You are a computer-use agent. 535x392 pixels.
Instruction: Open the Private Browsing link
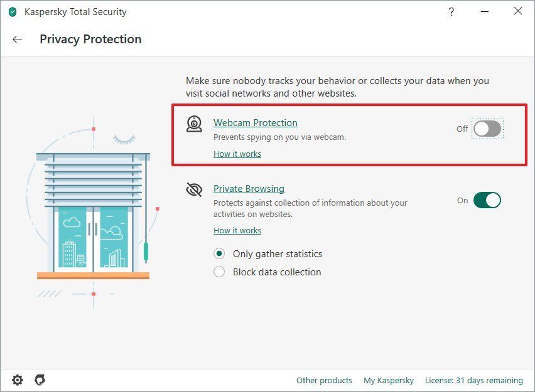[x=249, y=189]
